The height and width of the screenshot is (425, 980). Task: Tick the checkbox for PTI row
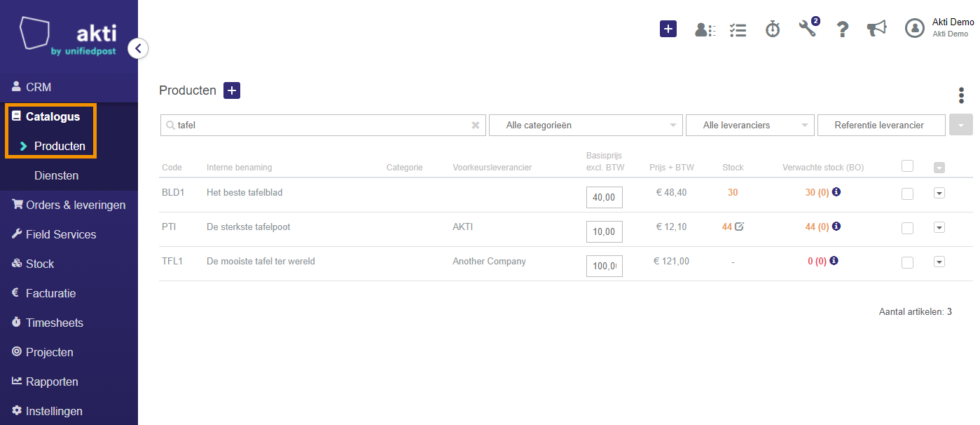(907, 228)
